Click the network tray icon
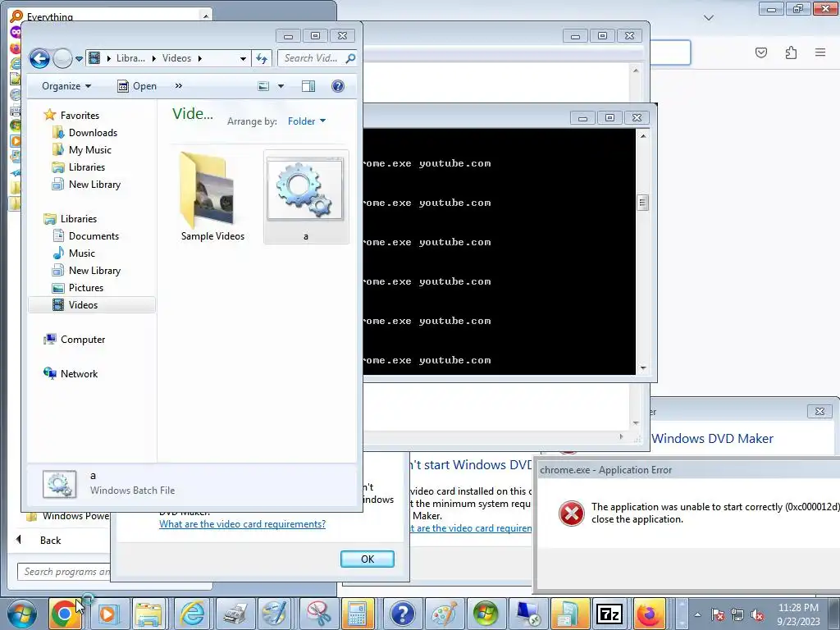Screen dimensions: 840x630 (737, 614)
